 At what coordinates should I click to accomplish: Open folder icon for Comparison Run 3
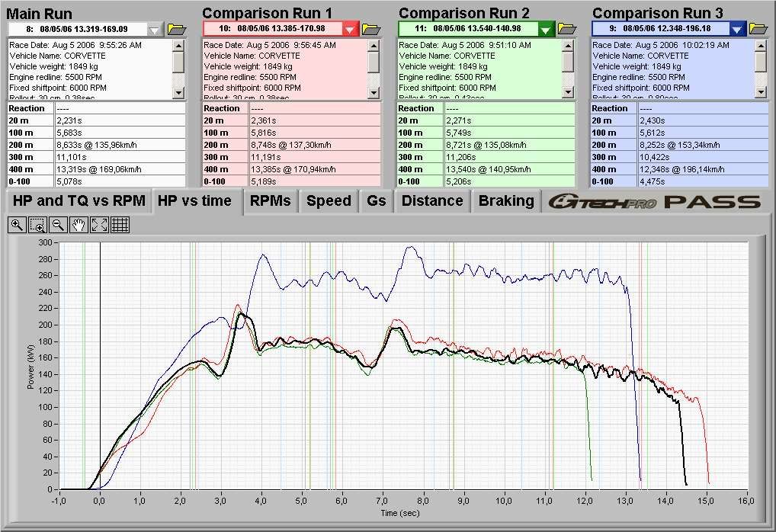(758, 29)
